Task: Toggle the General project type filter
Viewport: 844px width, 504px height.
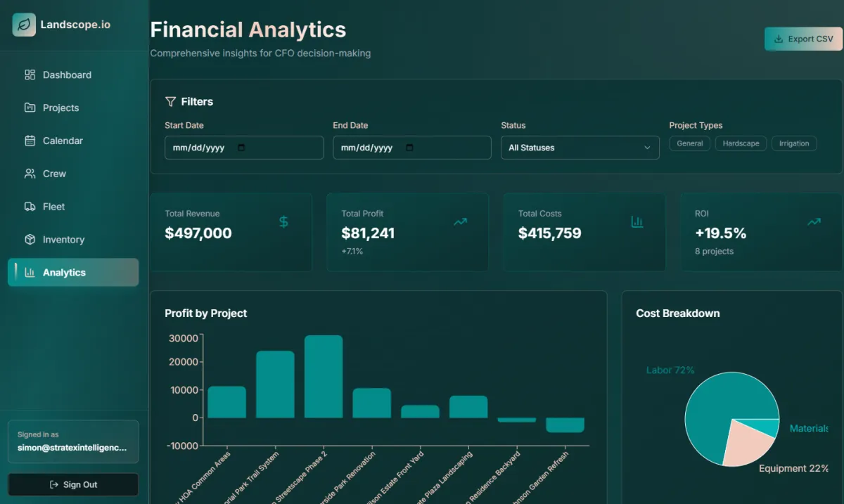Action: [x=689, y=143]
